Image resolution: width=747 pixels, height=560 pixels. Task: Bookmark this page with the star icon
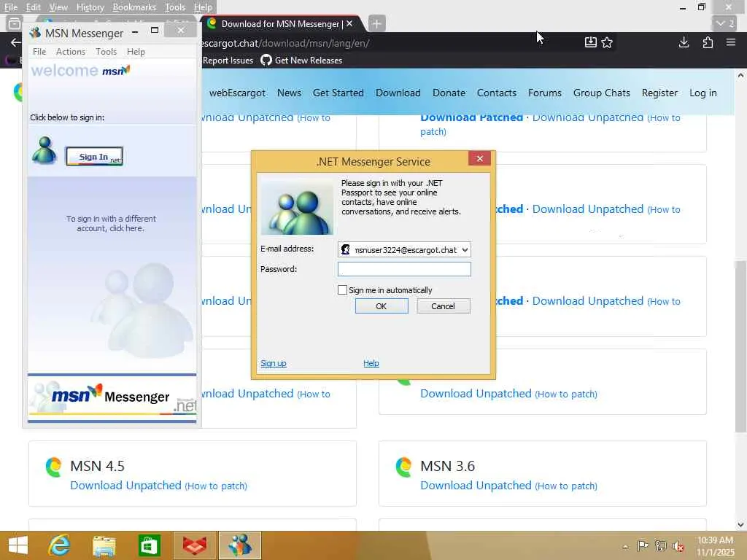(x=607, y=42)
